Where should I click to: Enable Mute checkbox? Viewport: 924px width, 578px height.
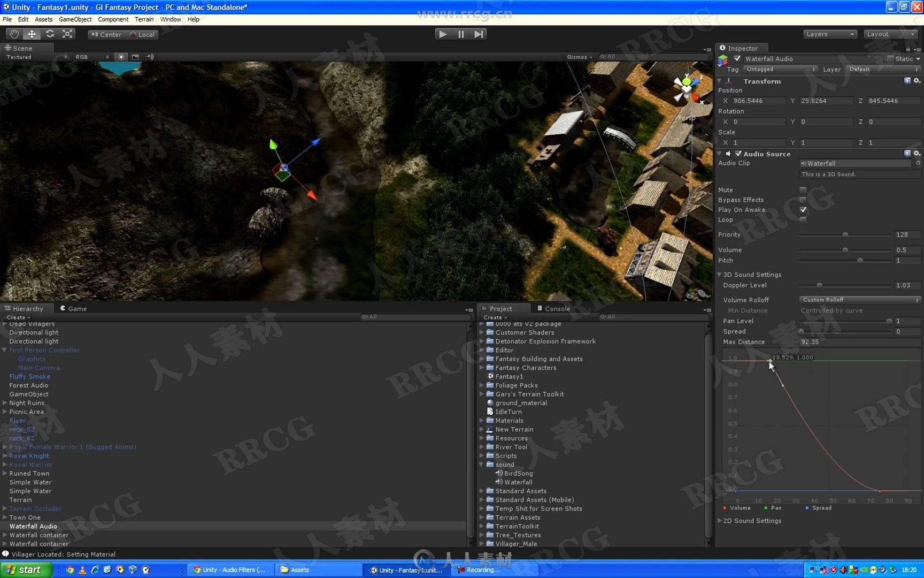pos(803,190)
